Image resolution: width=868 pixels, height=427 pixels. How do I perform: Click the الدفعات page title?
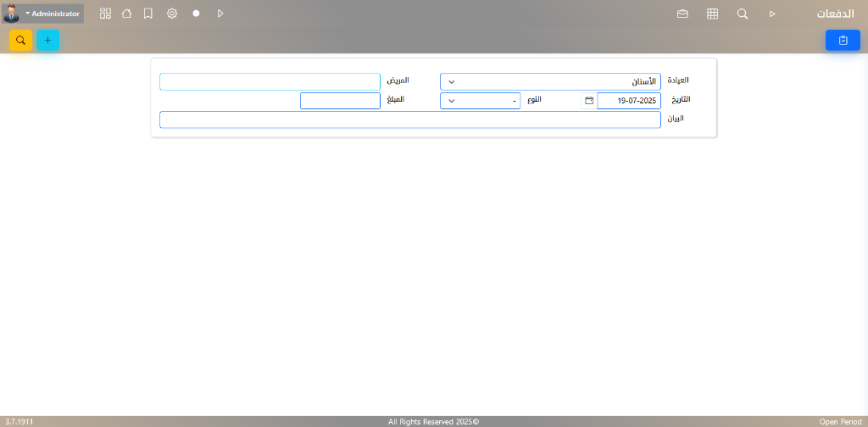pyautogui.click(x=834, y=14)
